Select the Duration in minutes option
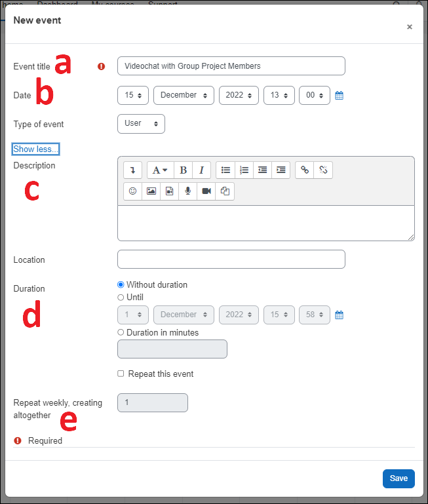 [121, 333]
